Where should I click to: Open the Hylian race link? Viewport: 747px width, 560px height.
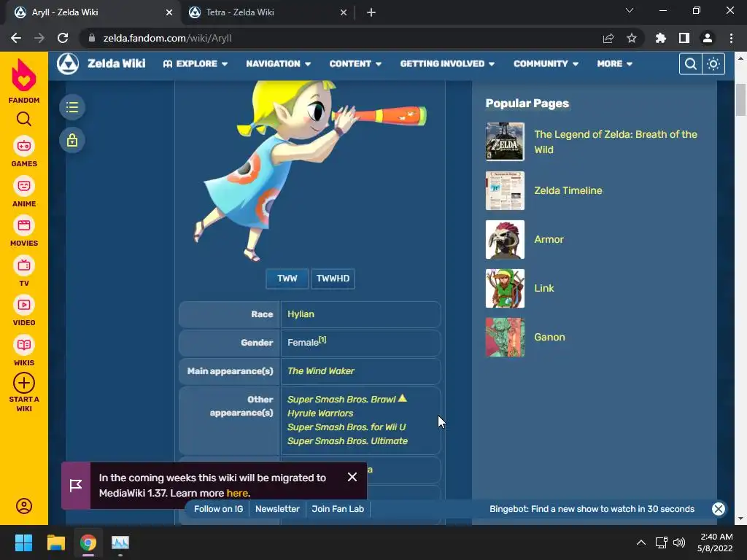pyautogui.click(x=301, y=314)
